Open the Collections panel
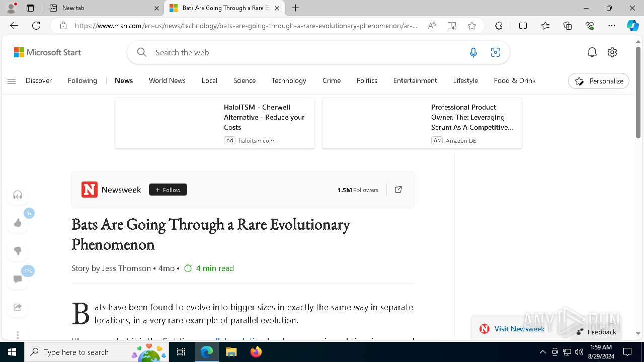The height and width of the screenshot is (362, 644). (x=568, y=26)
